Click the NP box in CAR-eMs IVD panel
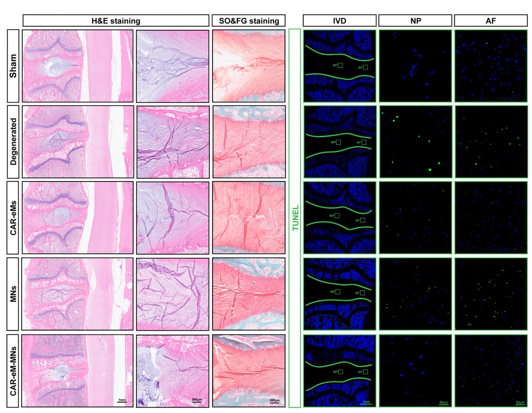 (337, 216)
